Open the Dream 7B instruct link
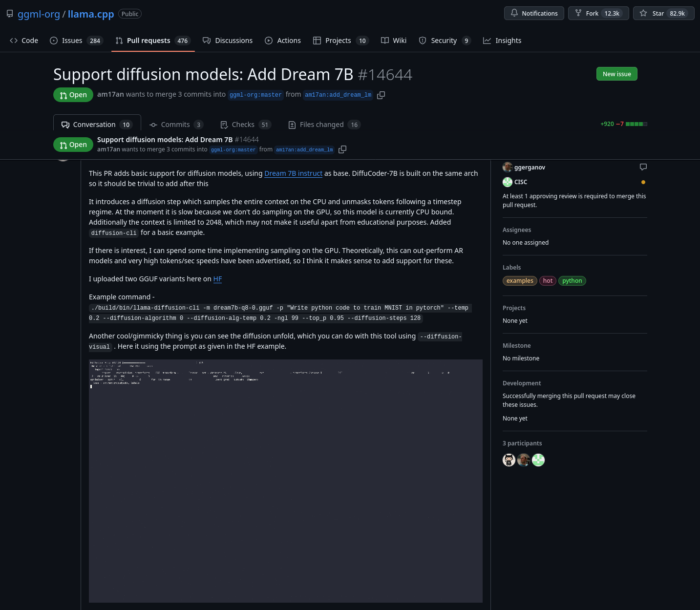This screenshot has width=700, height=610. (293, 173)
